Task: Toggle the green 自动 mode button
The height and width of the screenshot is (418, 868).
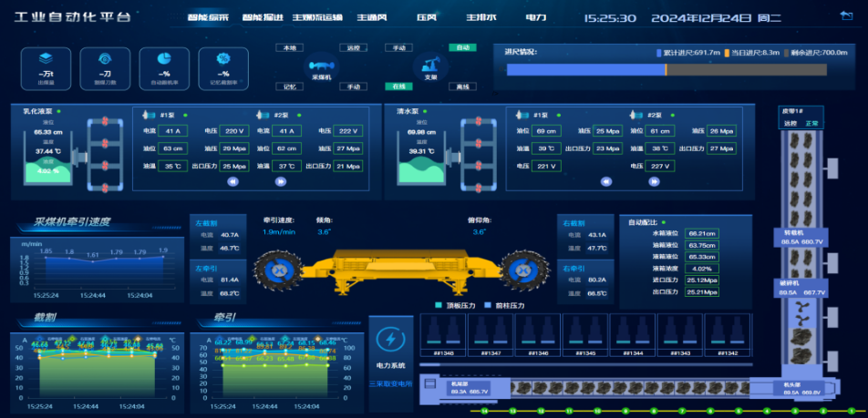Action: [462, 47]
